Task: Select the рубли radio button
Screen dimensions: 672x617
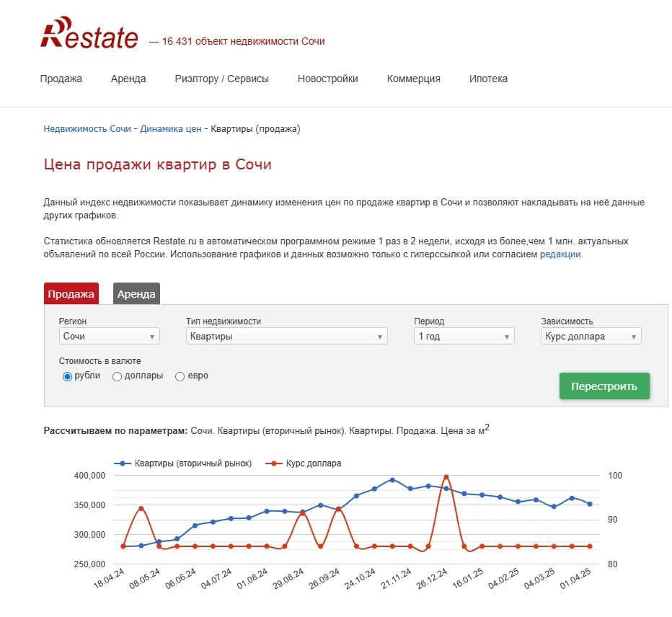Action: [68, 376]
